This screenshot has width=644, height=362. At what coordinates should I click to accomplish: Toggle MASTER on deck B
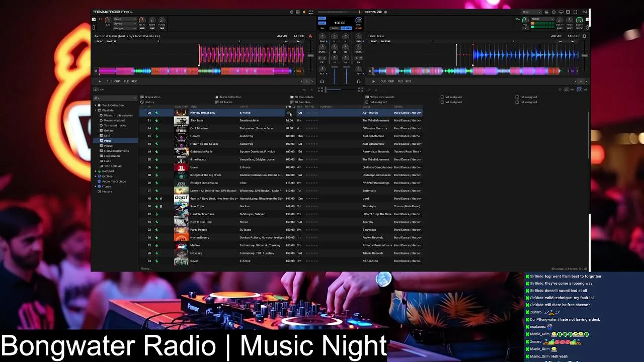coord(385,41)
